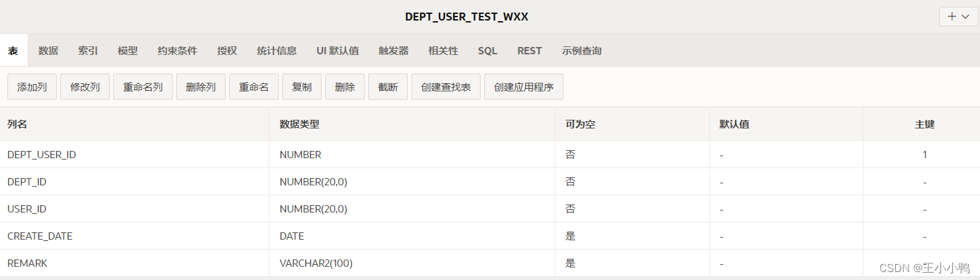The height and width of the screenshot is (280, 980).
Task: Select the 相关性 tab
Action: click(443, 50)
